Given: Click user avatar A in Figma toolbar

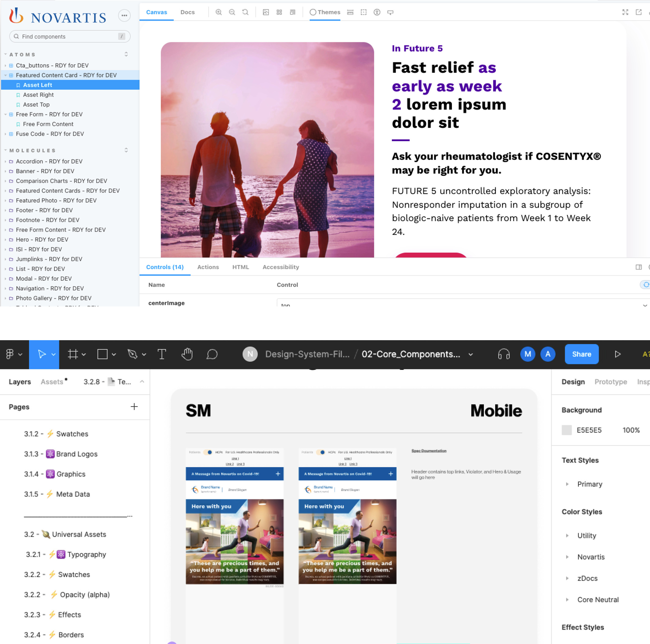Looking at the screenshot, I should (548, 354).
